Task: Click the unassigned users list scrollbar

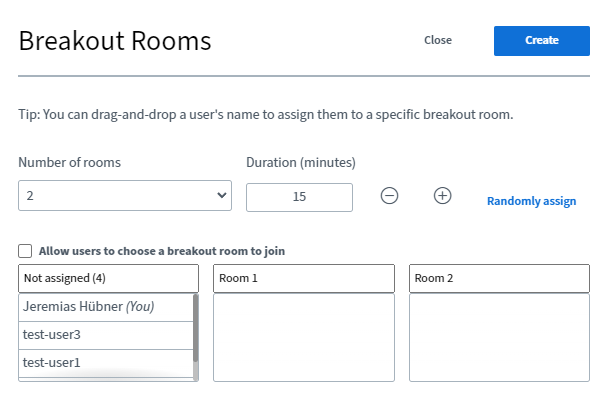Action: 195,330
